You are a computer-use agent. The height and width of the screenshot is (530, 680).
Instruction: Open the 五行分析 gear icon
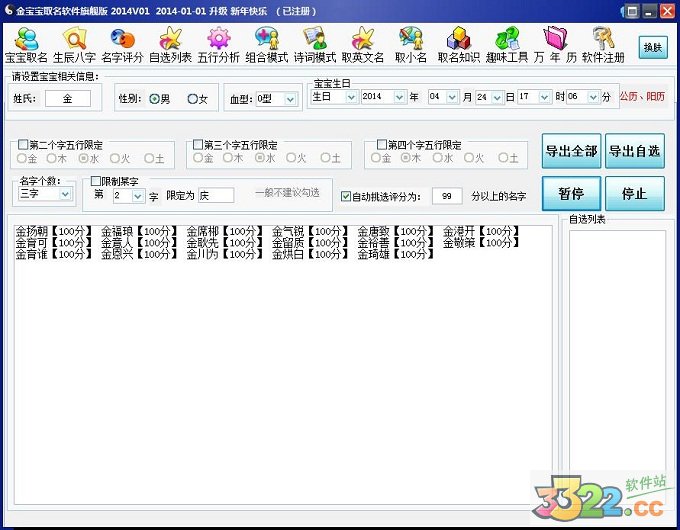[218, 44]
